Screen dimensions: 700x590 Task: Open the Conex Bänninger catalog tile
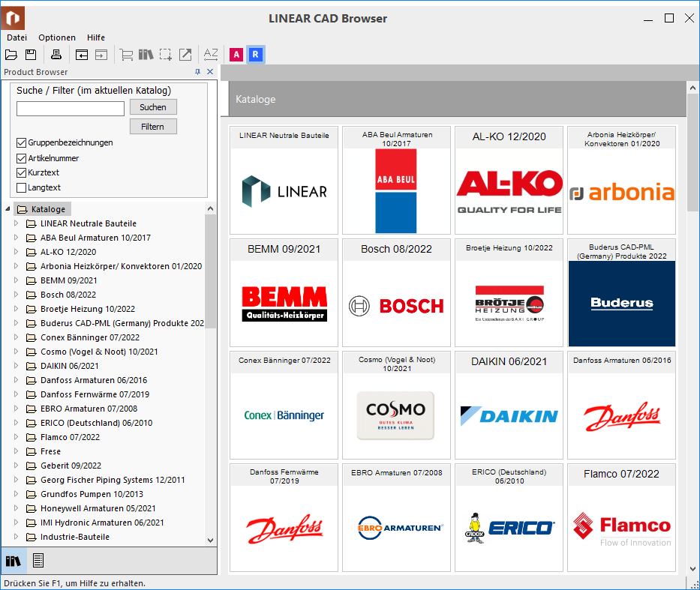click(x=284, y=405)
